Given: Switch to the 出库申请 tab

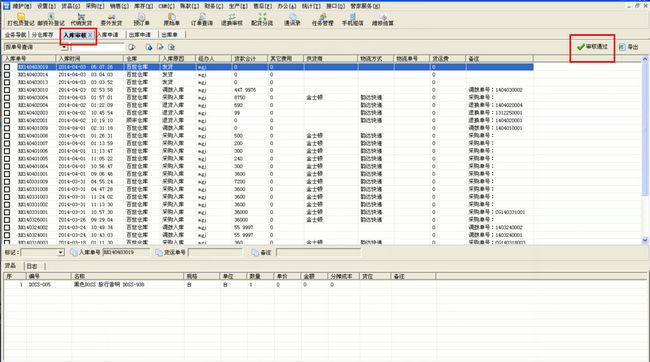Looking at the screenshot, I should [139, 35].
